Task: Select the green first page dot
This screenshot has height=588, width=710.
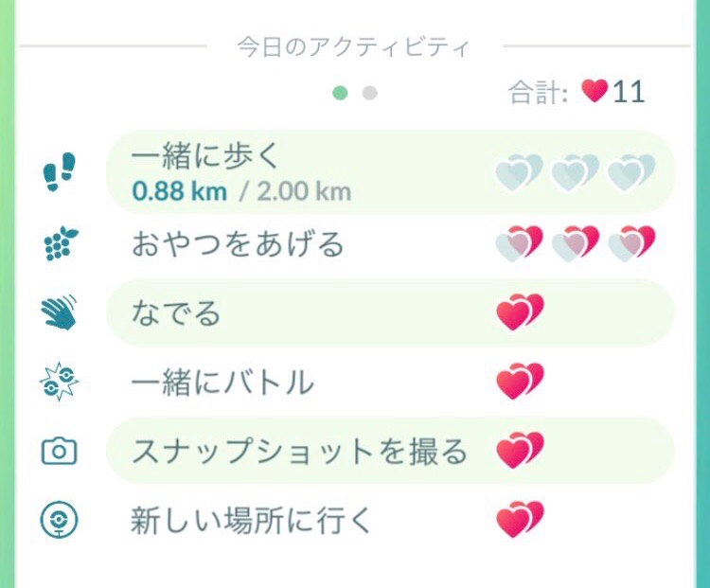Action: [340, 93]
